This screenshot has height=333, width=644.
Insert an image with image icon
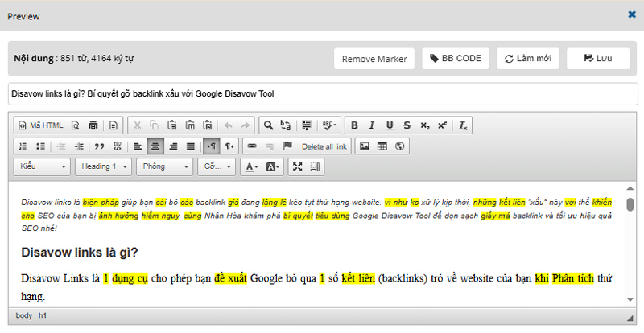(x=365, y=146)
